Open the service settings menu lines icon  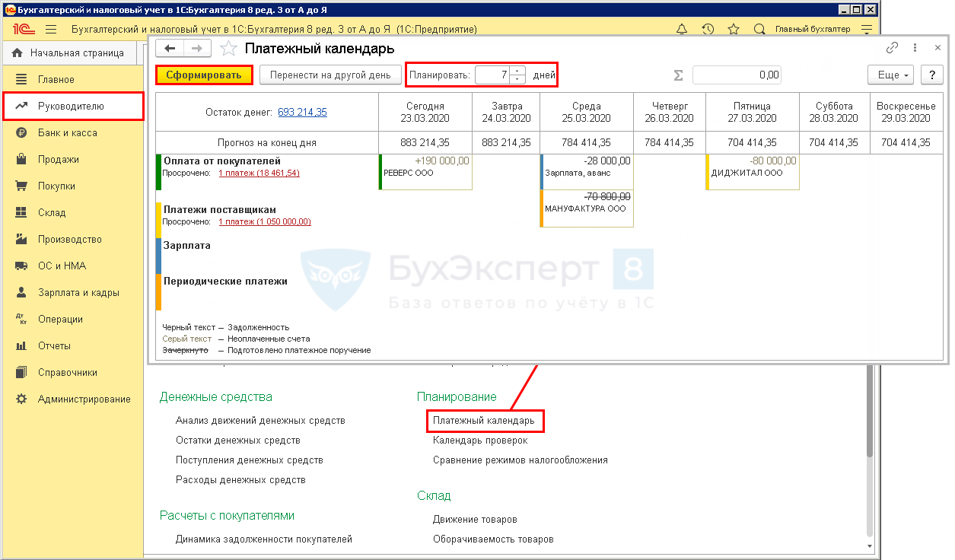click(866, 30)
